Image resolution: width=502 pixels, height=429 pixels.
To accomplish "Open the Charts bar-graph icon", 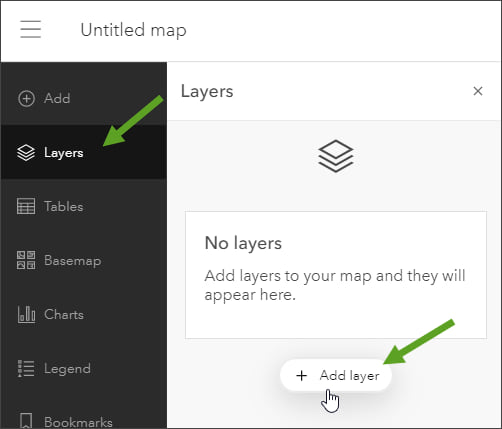I will click(x=26, y=314).
